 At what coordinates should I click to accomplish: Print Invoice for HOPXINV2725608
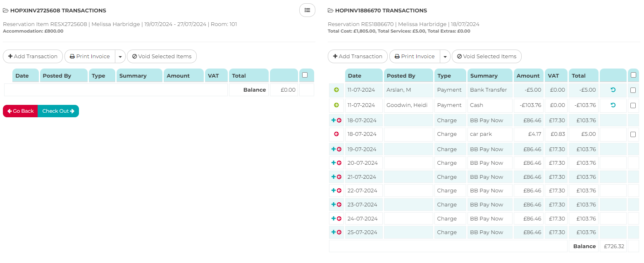point(90,57)
